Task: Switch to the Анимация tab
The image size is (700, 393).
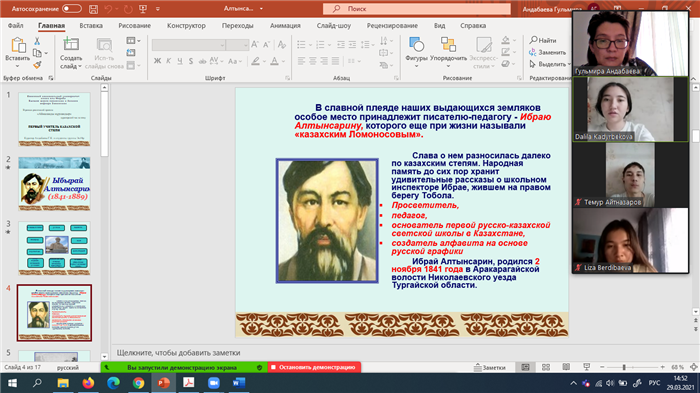Action: tap(285, 25)
